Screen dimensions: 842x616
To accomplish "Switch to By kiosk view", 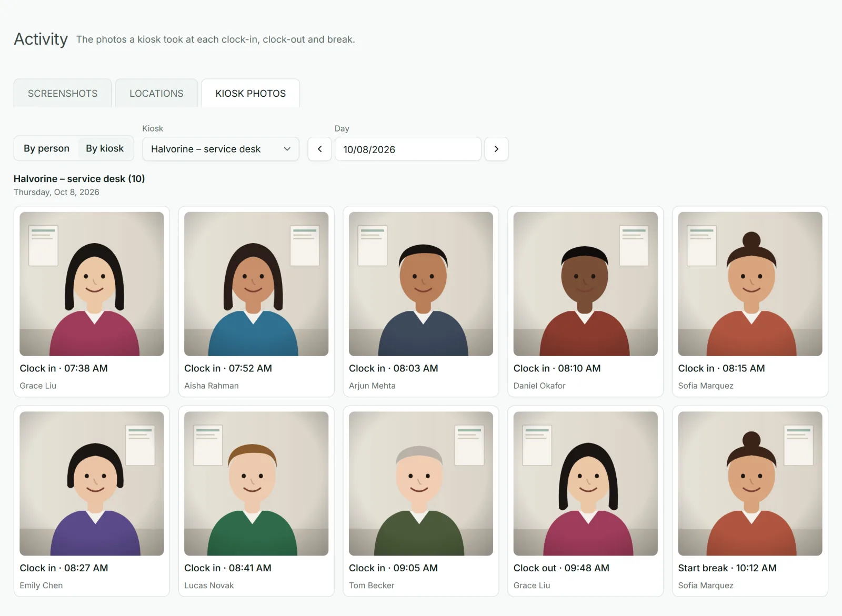I will coord(105,148).
